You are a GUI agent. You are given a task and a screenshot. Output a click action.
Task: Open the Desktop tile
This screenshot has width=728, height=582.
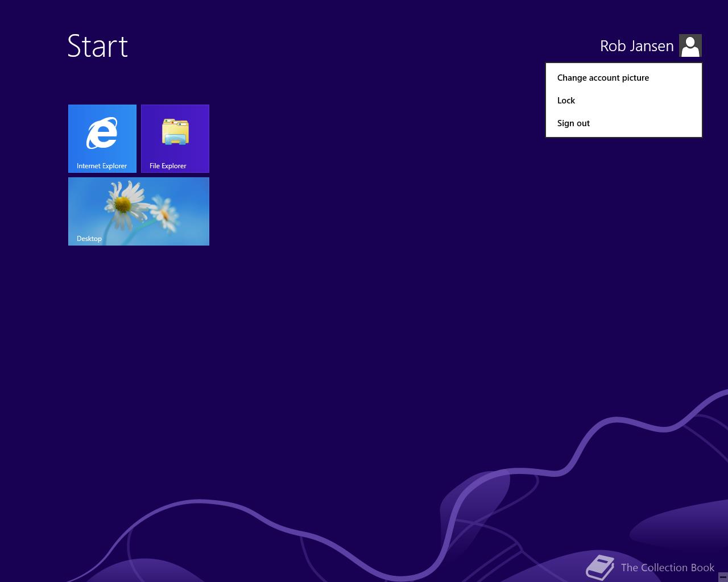(138, 211)
